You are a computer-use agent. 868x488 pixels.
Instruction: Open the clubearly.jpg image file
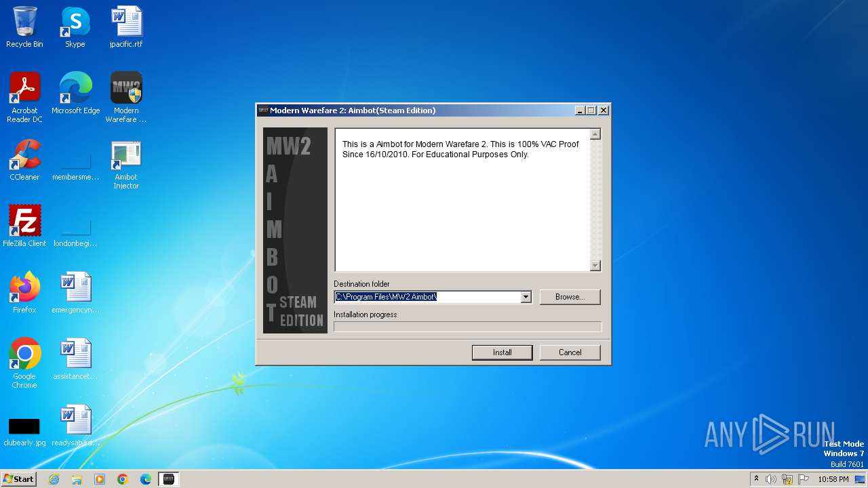[x=24, y=431]
